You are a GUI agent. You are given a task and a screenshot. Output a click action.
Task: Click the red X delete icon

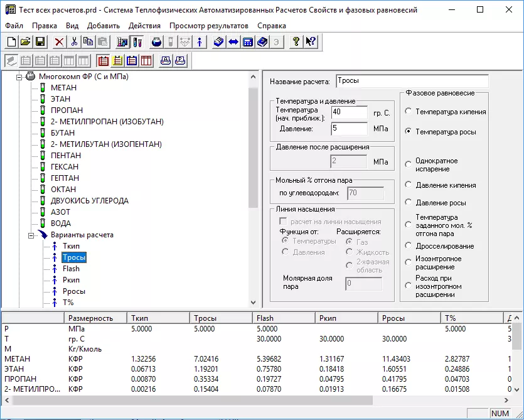pos(59,42)
